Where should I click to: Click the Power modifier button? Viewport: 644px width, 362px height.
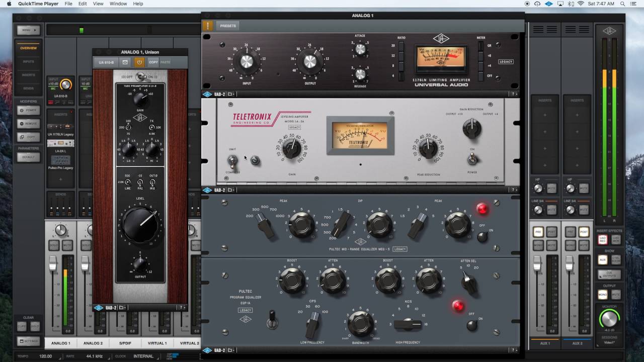(28, 110)
